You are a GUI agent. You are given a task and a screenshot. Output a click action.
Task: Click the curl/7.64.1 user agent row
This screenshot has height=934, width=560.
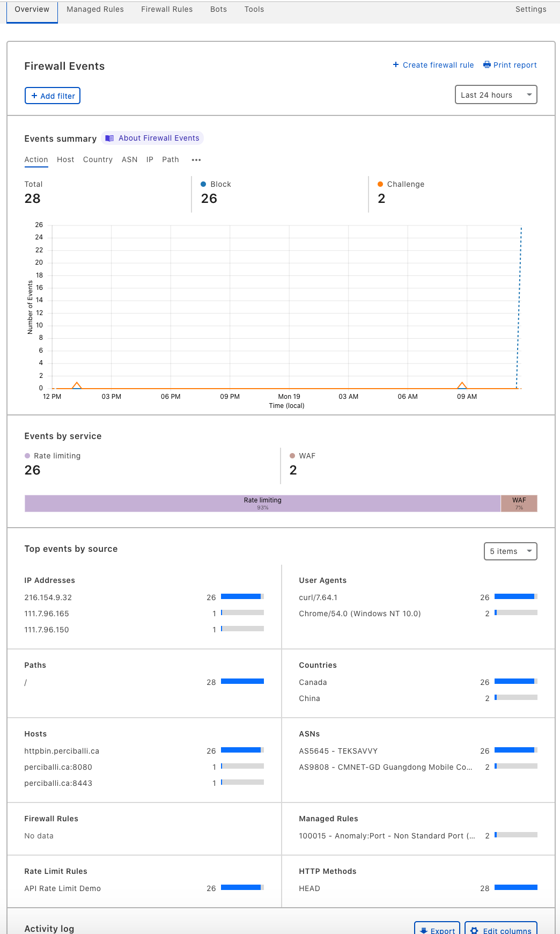tap(318, 597)
